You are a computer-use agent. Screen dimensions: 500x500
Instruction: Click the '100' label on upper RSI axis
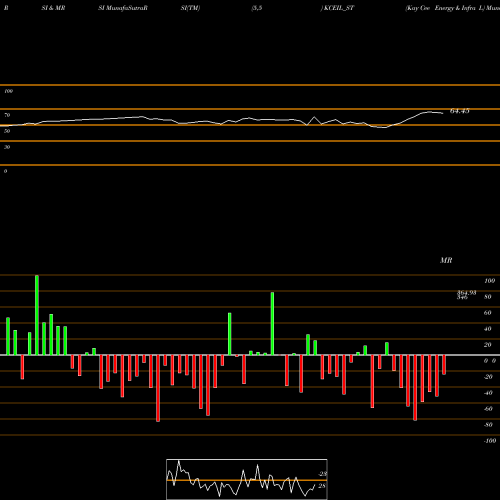(x=8, y=91)
